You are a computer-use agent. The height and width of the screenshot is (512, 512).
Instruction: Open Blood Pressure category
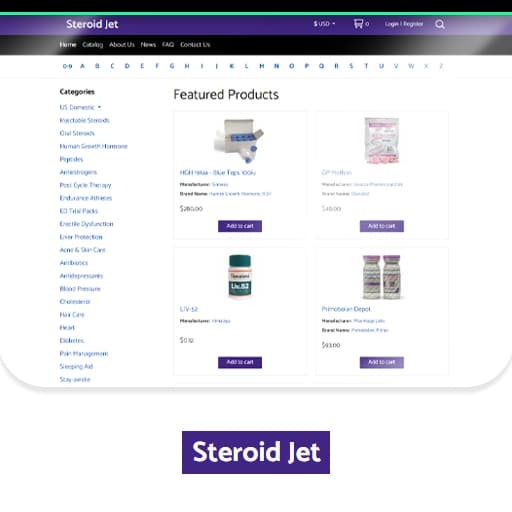pyautogui.click(x=80, y=289)
